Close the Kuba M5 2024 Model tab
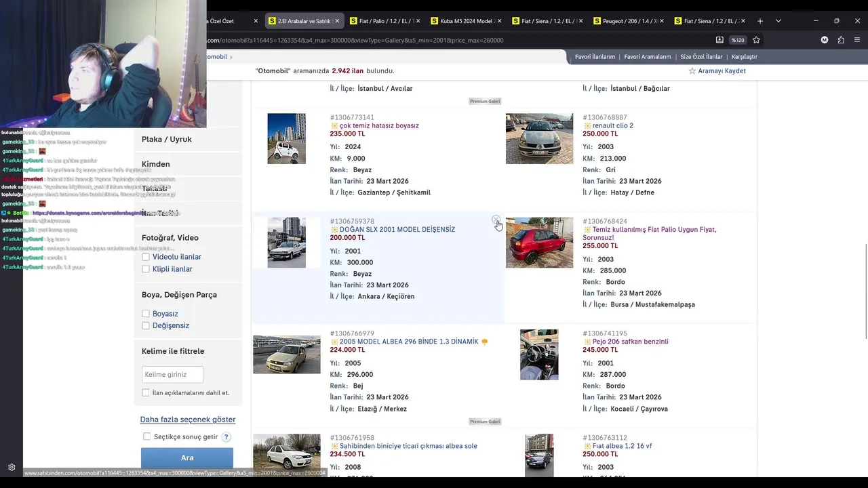The width and height of the screenshot is (868, 488). [500, 21]
